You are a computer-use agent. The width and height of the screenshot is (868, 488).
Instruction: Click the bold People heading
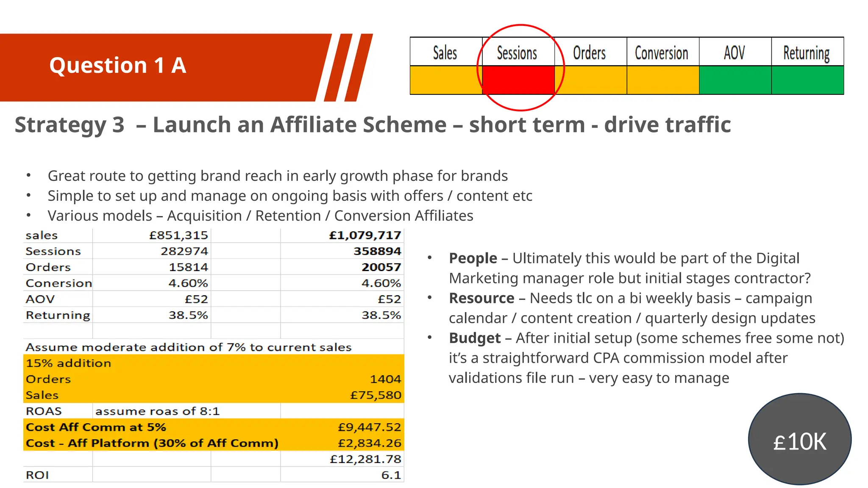click(x=473, y=258)
